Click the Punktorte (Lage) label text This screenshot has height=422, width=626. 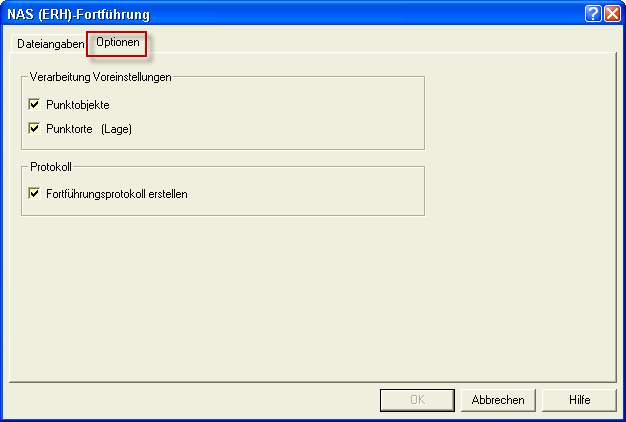pyautogui.click(x=89, y=129)
